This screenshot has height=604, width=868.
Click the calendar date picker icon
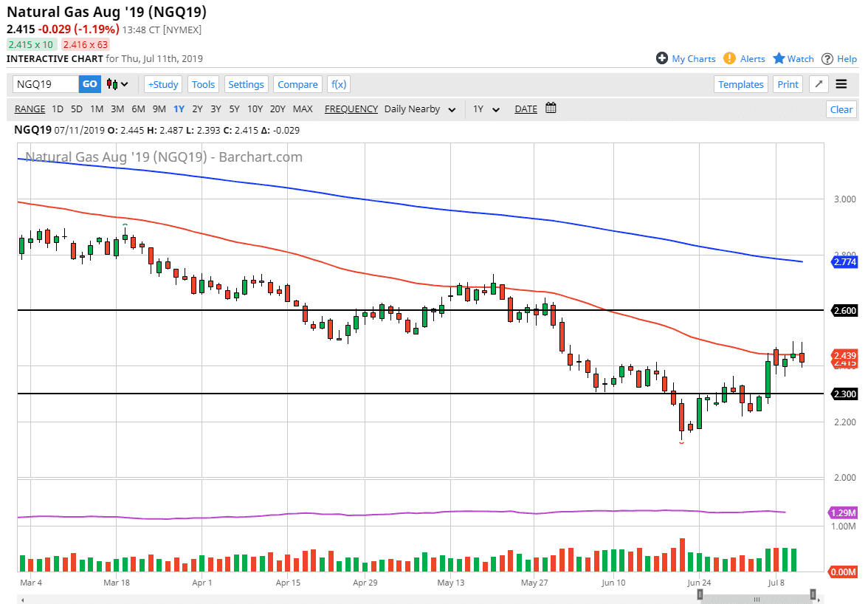[x=551, y=109]
